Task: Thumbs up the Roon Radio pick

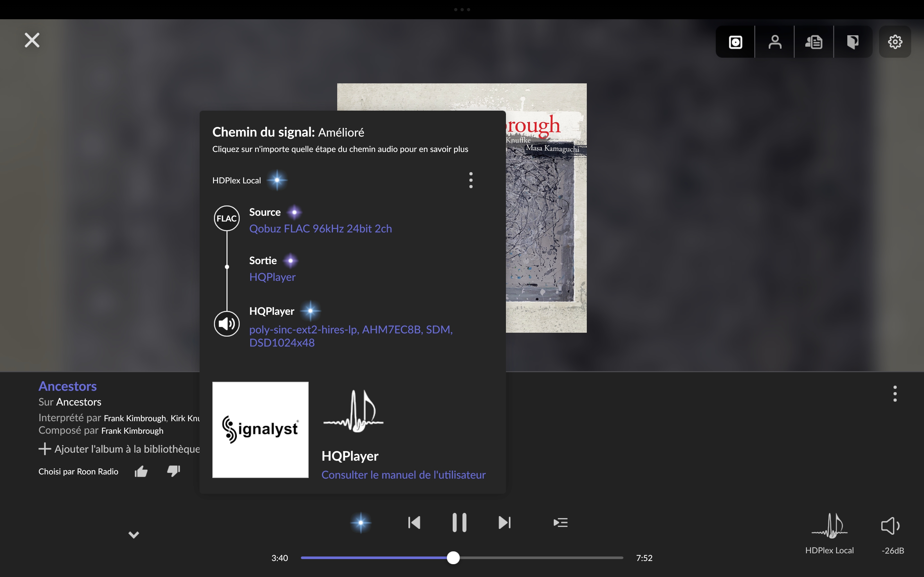Action: (x=141, y=472)
